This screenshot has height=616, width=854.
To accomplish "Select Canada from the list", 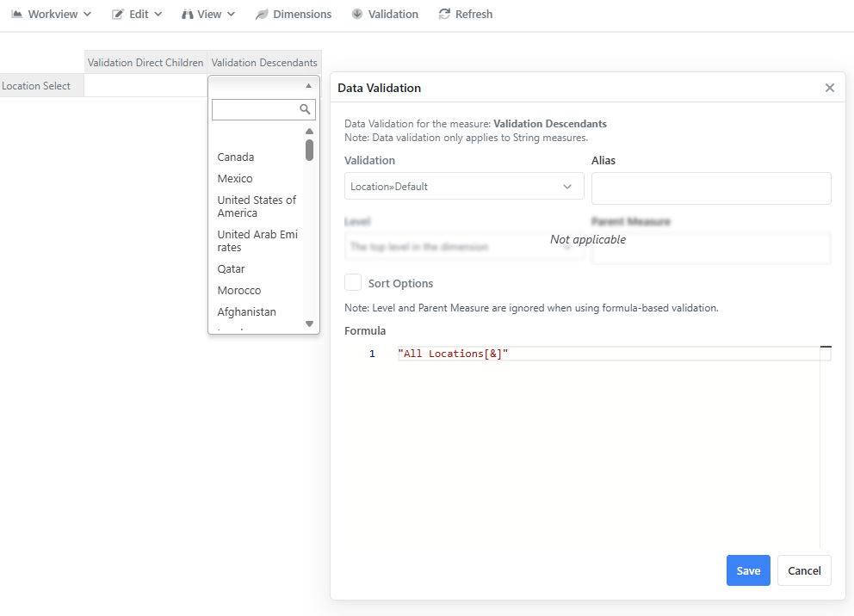I will [236, 157].
